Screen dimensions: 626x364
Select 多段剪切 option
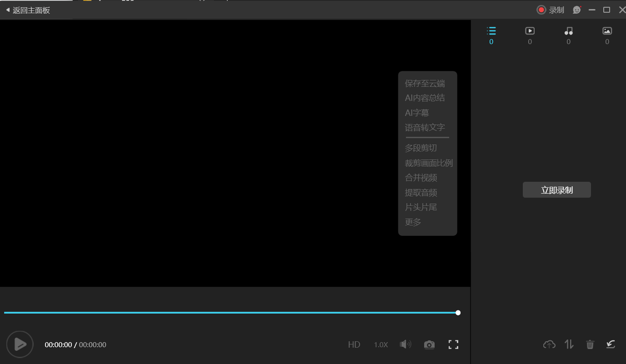point(421,148)
